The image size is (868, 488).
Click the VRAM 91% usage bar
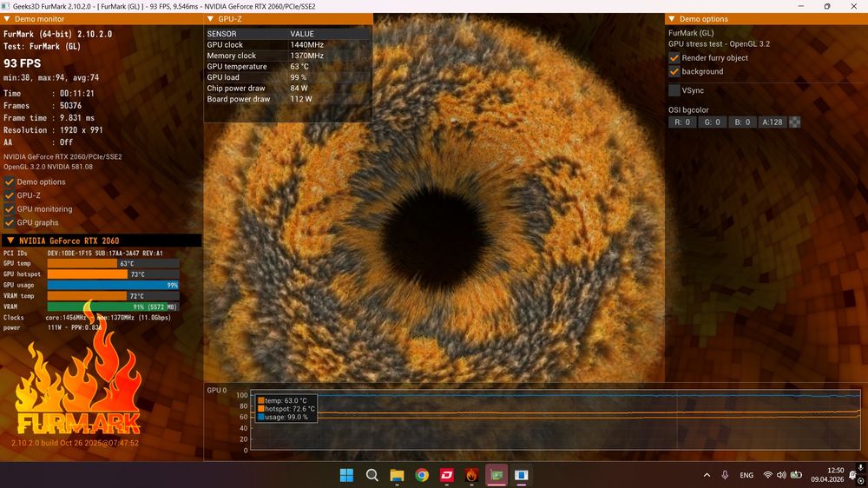(113, 307)
